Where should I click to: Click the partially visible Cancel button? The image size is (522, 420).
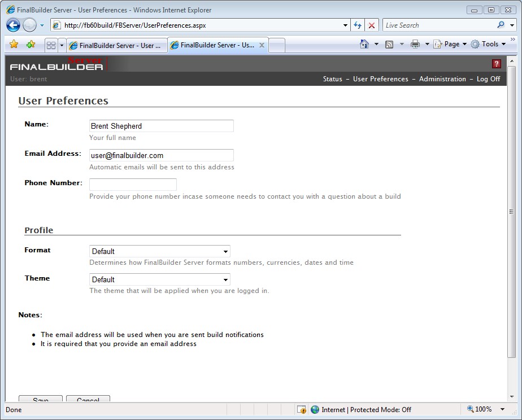click(x=88, y=399)
